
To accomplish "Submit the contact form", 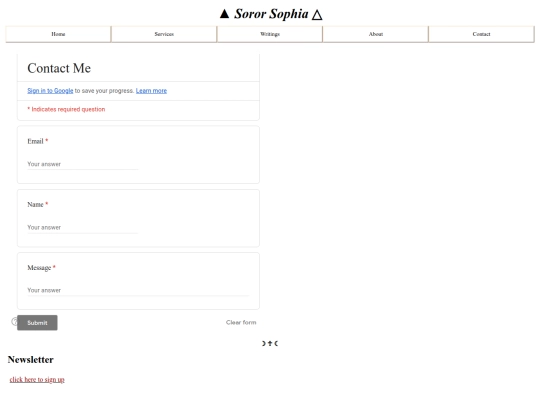I will [x=37, y=323].
